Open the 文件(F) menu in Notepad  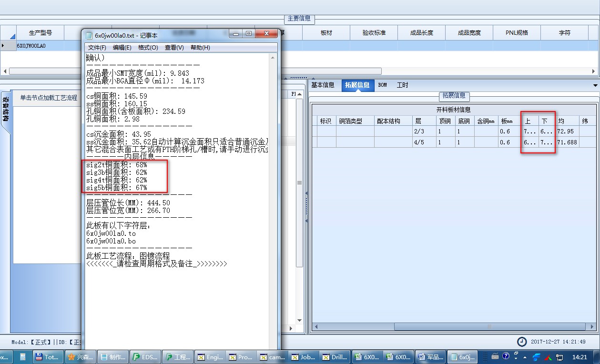97,48
